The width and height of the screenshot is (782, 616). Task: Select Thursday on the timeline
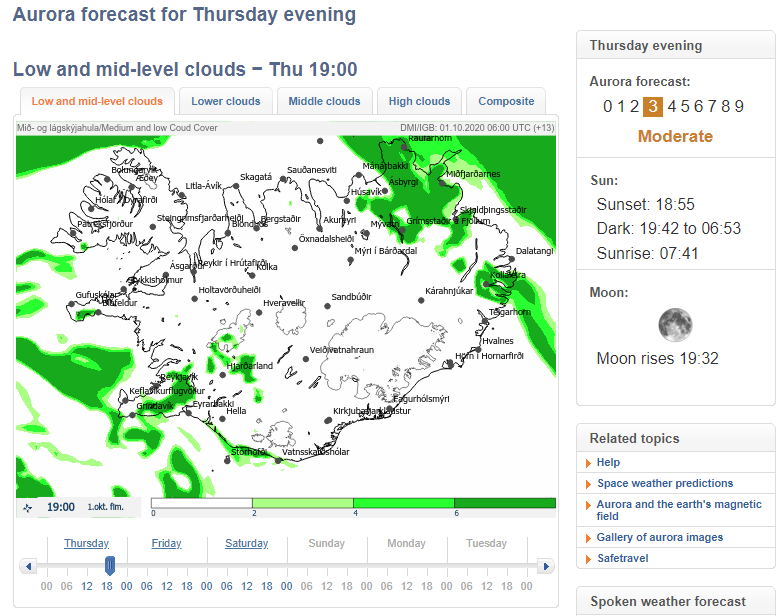[x=87, y=543]
